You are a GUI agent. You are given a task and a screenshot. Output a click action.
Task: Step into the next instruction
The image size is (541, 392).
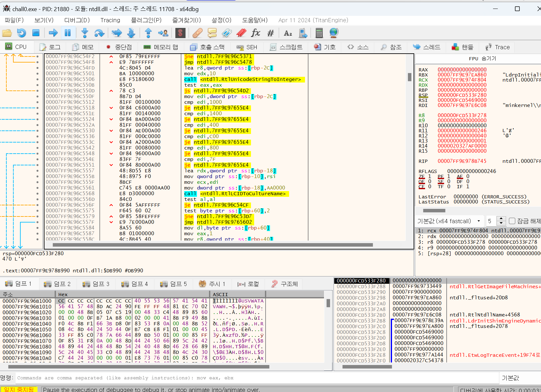(x=84, y=33)
